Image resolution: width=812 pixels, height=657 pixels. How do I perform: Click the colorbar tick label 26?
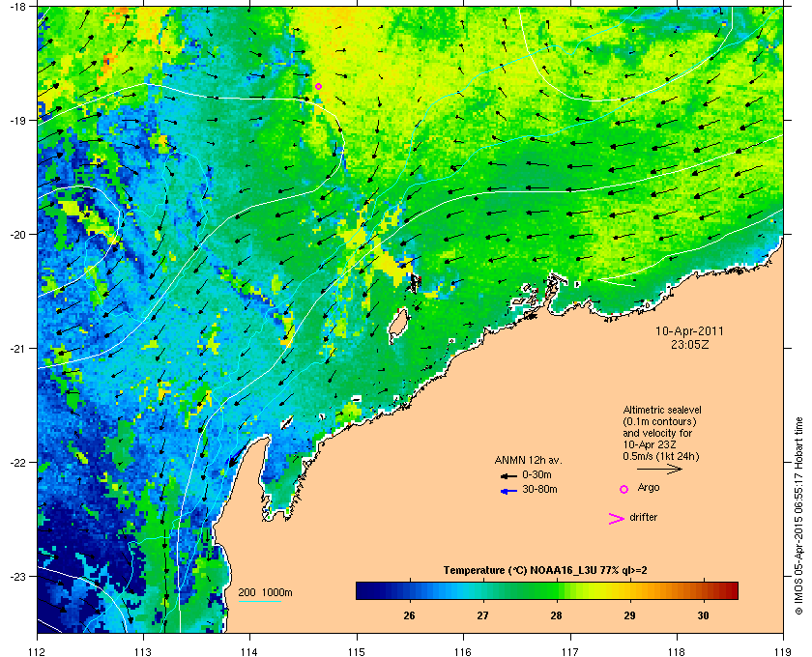[x=409, y=615]
